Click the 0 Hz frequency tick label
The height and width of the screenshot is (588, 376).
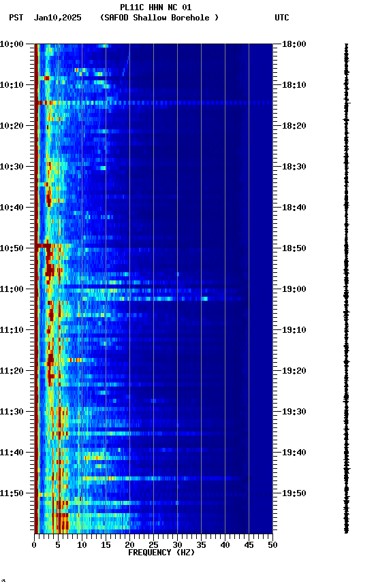(34, 545)
